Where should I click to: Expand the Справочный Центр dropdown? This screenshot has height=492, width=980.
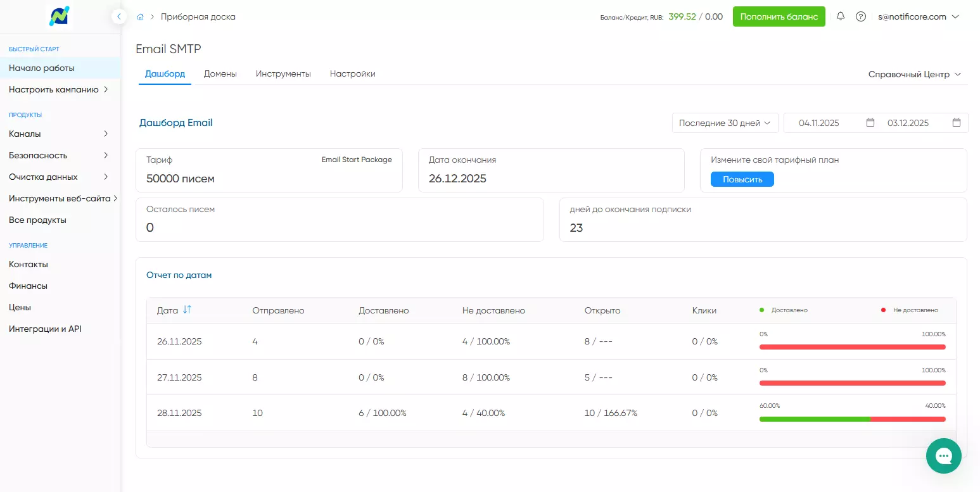[x=914, y=74]
